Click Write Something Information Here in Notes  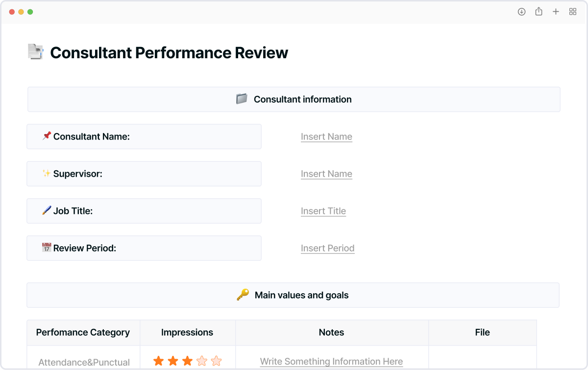[331, 361]
